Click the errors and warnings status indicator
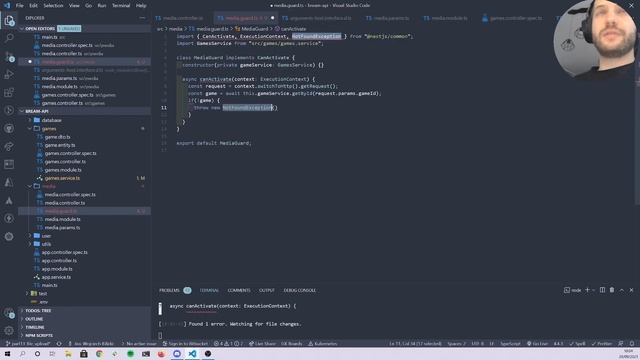Screen dimensions: 640x360 click(x=228, y=344)
